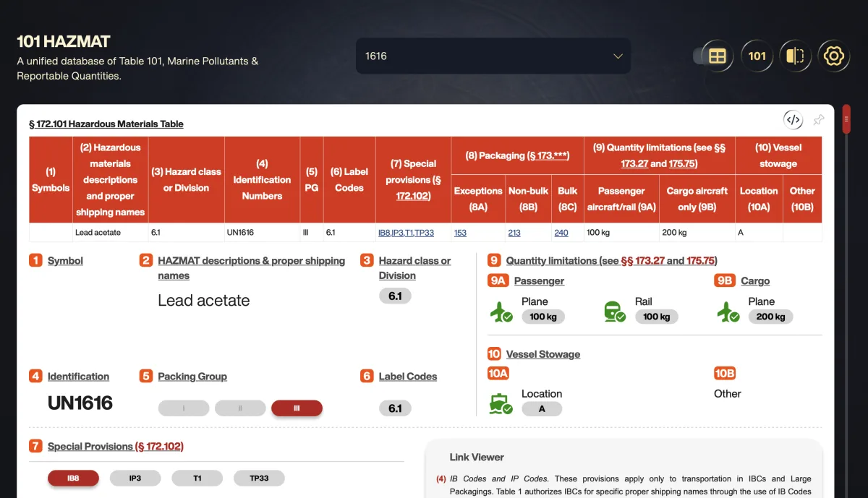Select packing group III pill
The width and height of the screenshot is (868, 498).
pyautogui.click(x=297, y=408)
